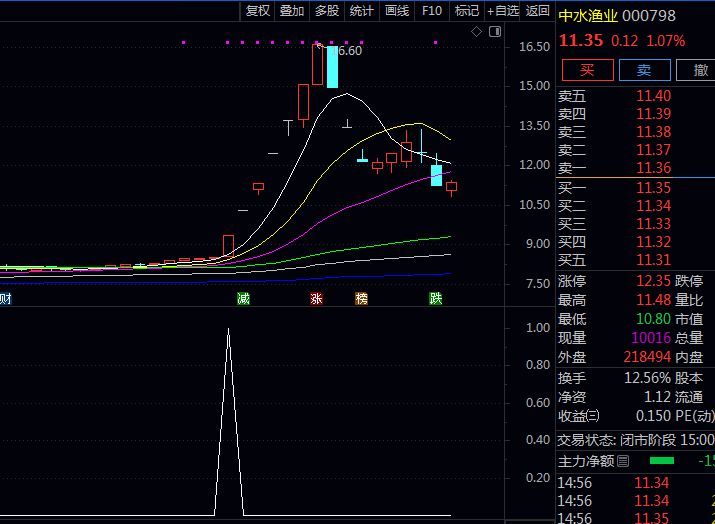Click the 现量 value 10016
This screenshot has height=524, width=715.
(x=651, y=338)
